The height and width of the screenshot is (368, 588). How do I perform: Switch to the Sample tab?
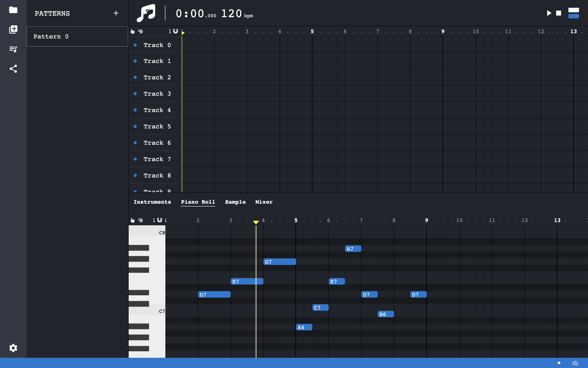click(235, 202)
